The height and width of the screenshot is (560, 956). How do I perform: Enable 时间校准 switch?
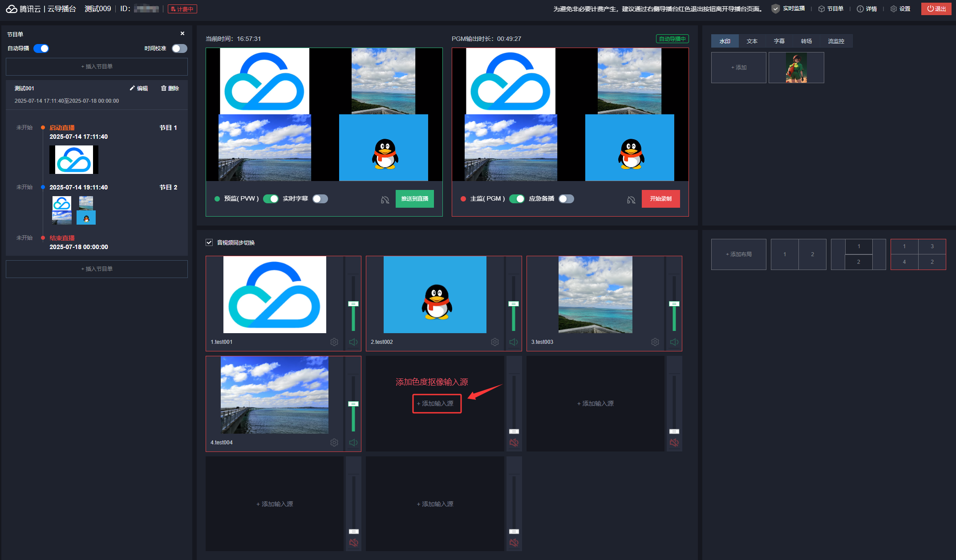pyautogui.click(x=179, y=48)
